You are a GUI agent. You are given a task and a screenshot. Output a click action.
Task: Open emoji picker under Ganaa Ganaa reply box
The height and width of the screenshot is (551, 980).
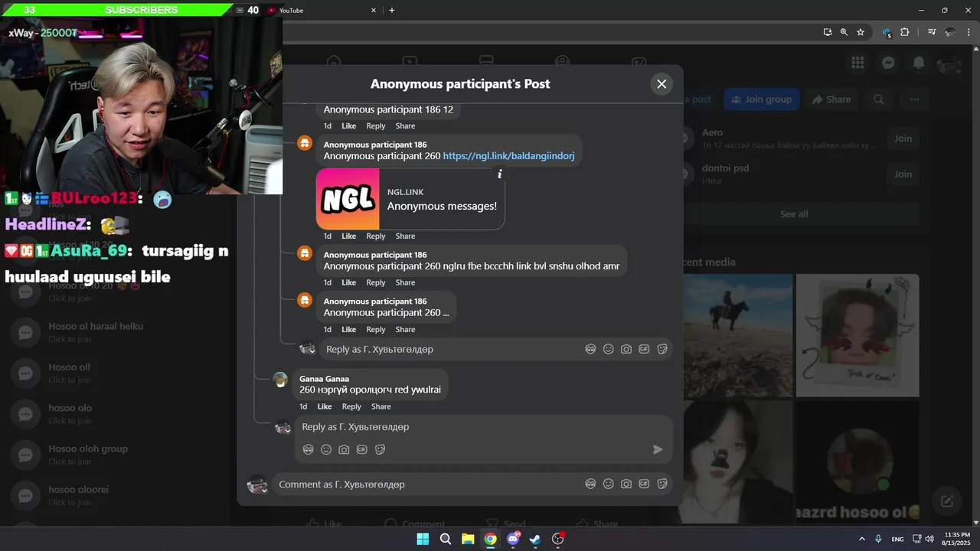(x=326, y=449)
